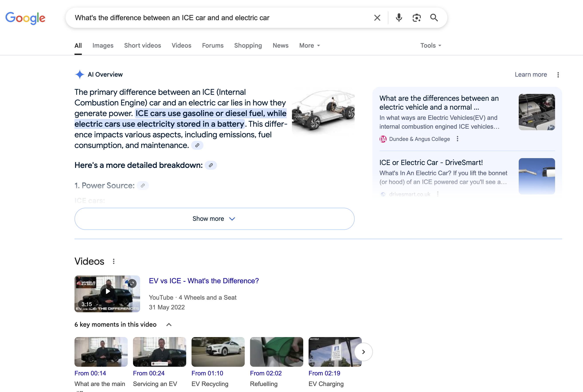Open three-dot menu beside Dundee & Angus College
Viewport: 583px width, 392px height.
pyautogui.click(x=457, y=139)
